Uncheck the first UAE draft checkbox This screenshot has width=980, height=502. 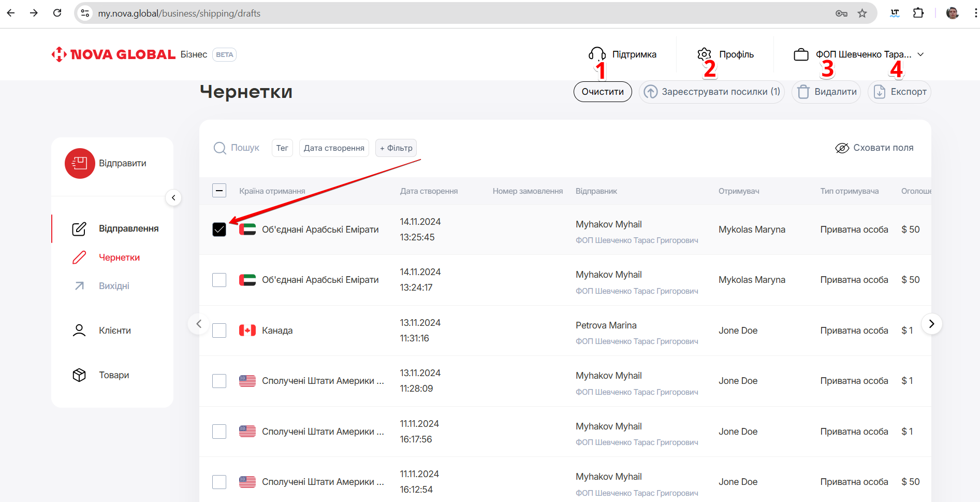click(220, 230)
